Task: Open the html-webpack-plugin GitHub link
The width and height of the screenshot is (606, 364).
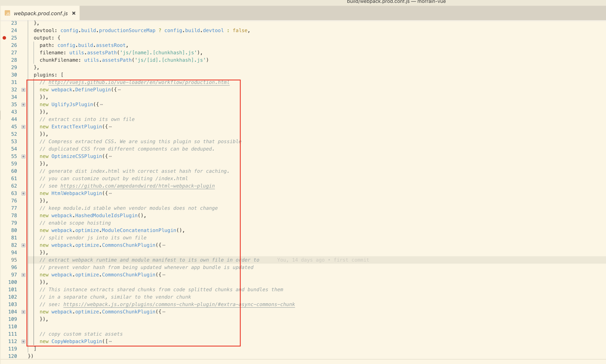Action: coord(137,186)
